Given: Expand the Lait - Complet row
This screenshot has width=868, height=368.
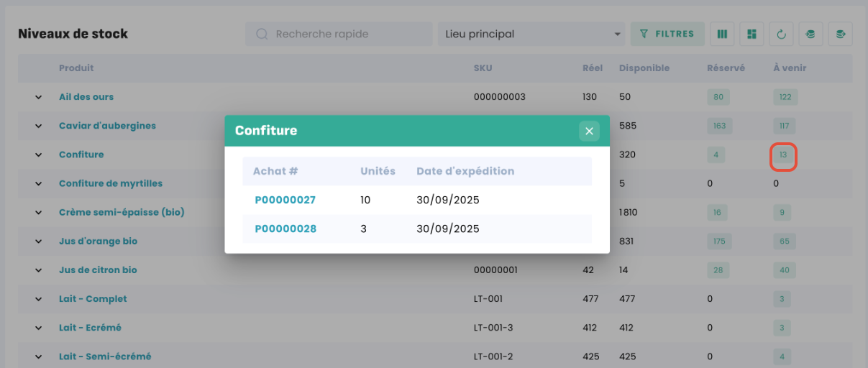Looking at the screenshot, I should (x=39, y=299).
